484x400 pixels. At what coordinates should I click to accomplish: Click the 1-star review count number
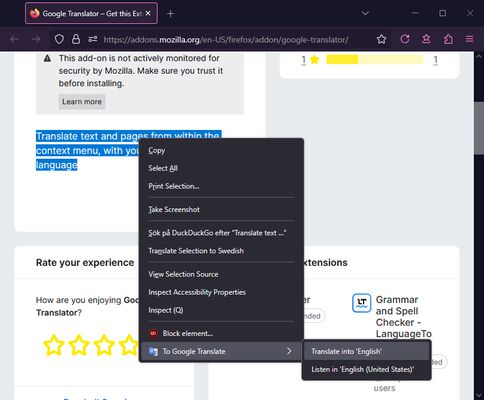(x=435, y=60)
